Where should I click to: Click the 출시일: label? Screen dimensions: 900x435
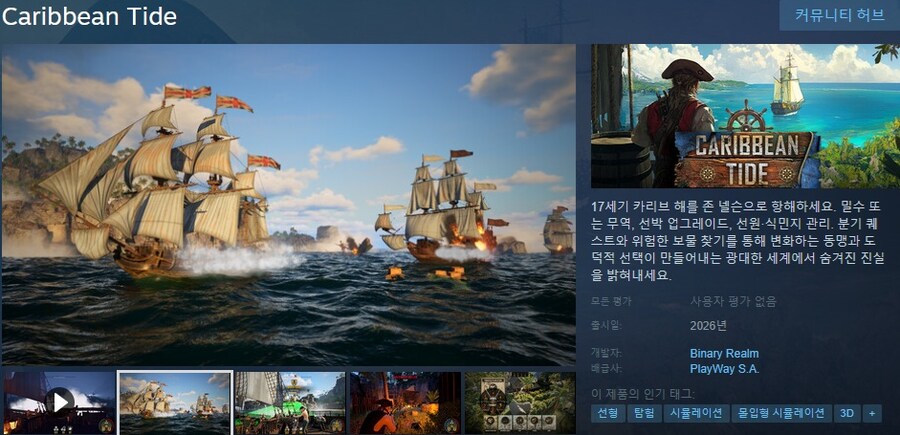click(x=606, y=326)
